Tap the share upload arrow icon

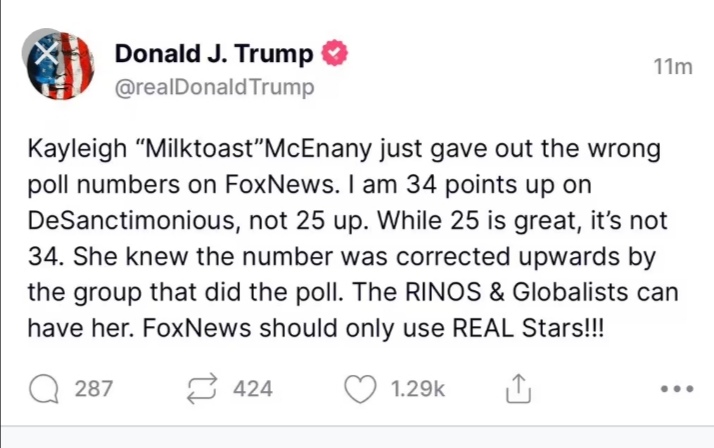(517, 389)
